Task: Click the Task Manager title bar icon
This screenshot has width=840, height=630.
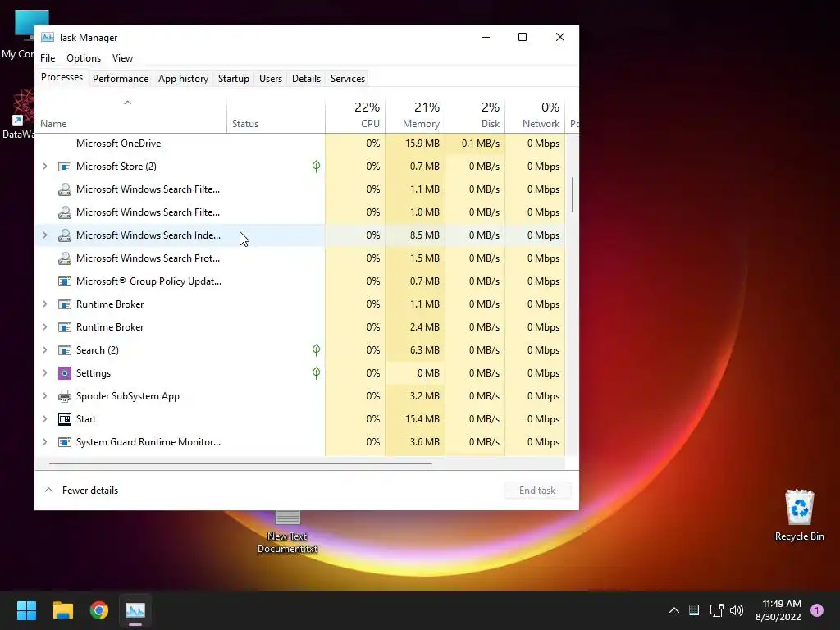Action: (48, 37)
